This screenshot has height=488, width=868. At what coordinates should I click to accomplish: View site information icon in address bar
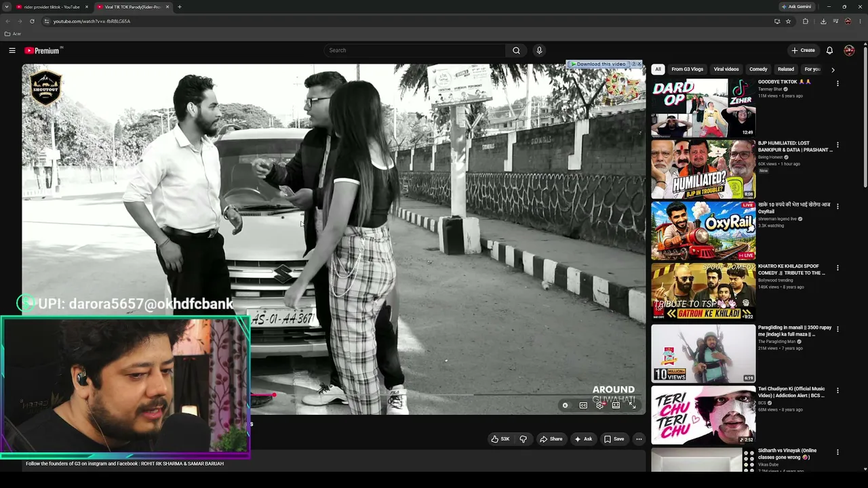point(46,21)
